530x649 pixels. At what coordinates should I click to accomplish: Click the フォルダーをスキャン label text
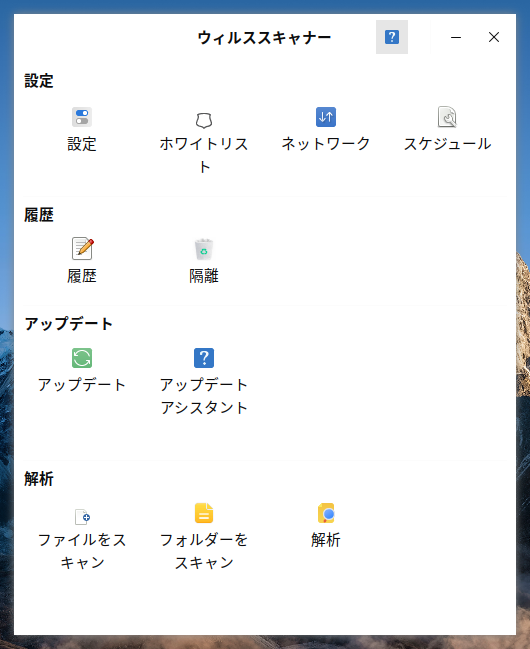pos(204,551)
